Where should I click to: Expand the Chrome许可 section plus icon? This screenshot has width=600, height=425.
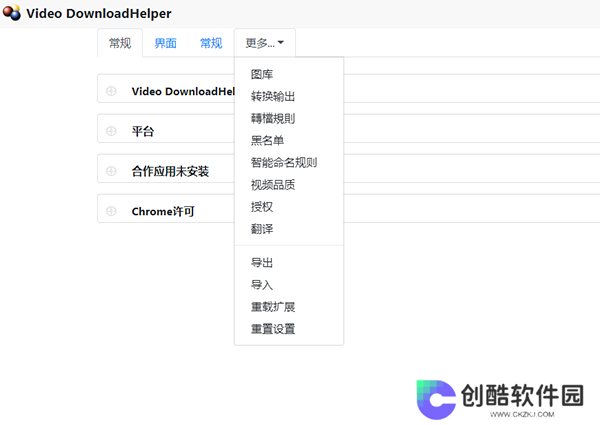coord(111,211)
